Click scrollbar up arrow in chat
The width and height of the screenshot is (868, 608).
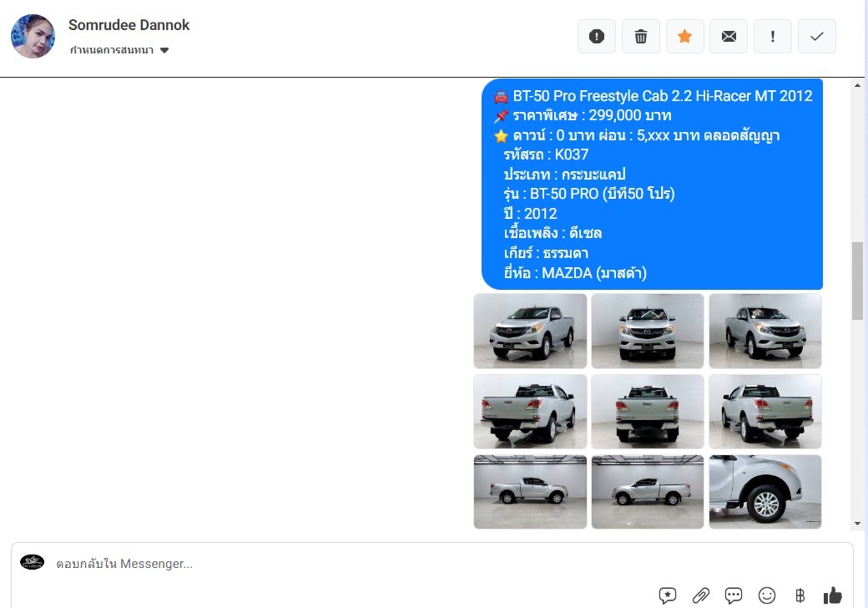pos(857,85)
